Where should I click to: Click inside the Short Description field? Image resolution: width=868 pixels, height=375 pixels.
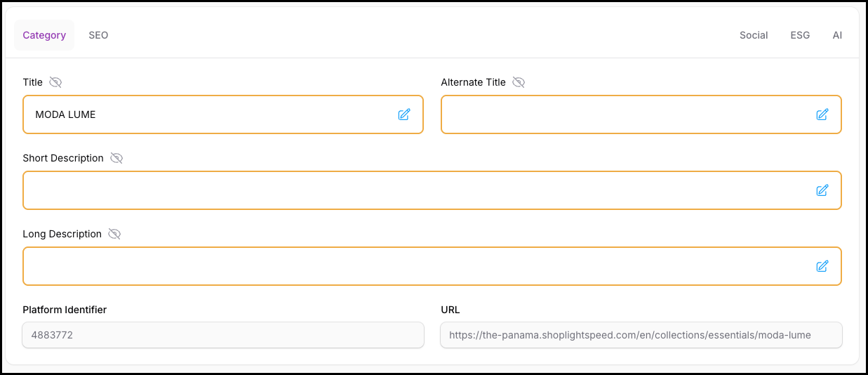414,190
